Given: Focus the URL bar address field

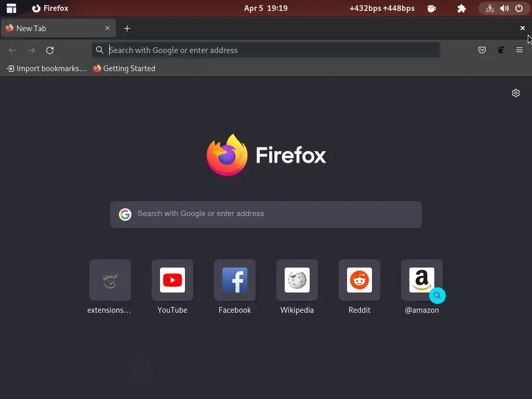Looking at the screenshot, I should 266,50.
